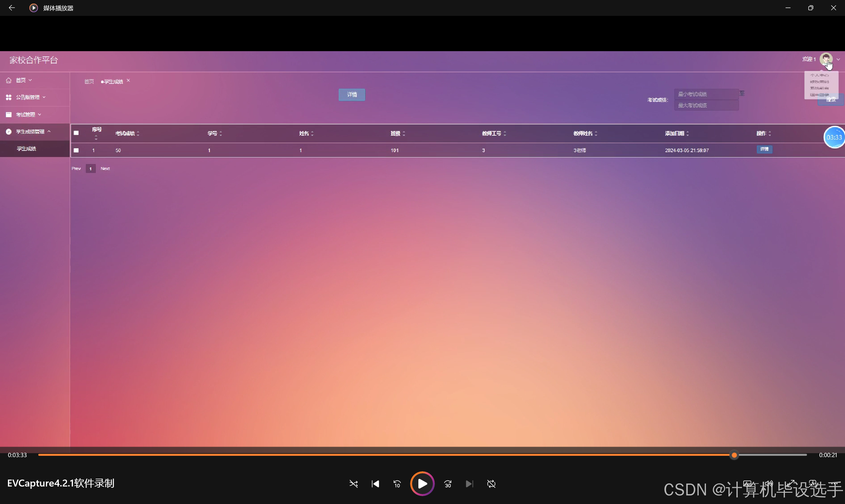Toggle shuffle playback
The image size is (845, 504).
[x=353, y=484]
